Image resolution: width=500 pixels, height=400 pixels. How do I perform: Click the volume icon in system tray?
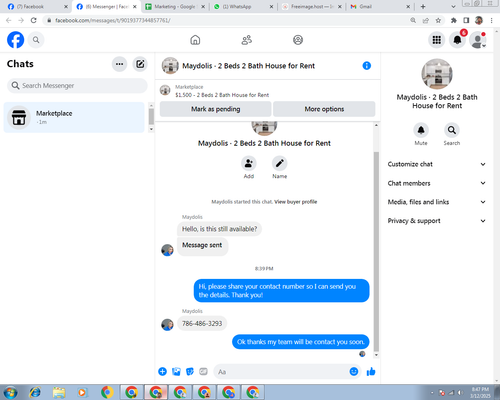[460, 393]
